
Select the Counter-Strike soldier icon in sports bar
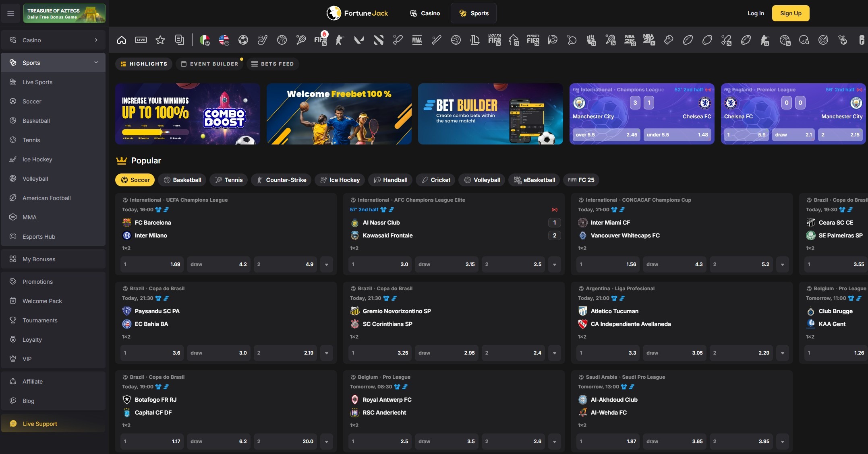point(340,40)
